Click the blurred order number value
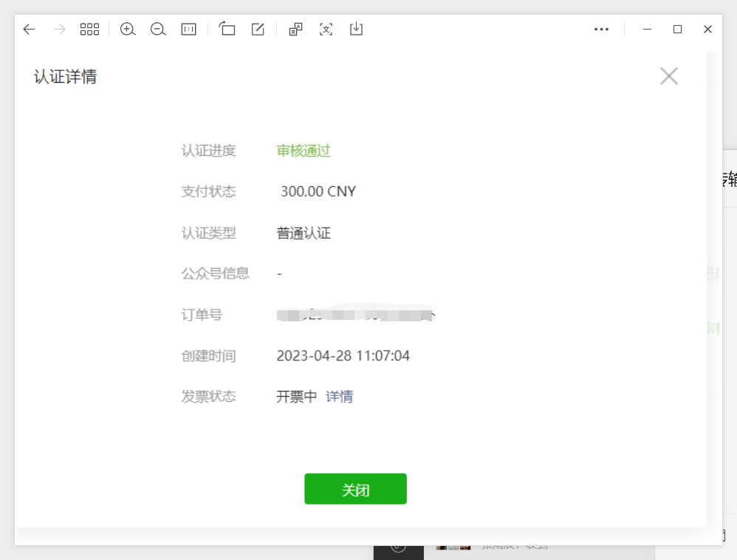Viewport: 737px width, 560px height. 356,314
